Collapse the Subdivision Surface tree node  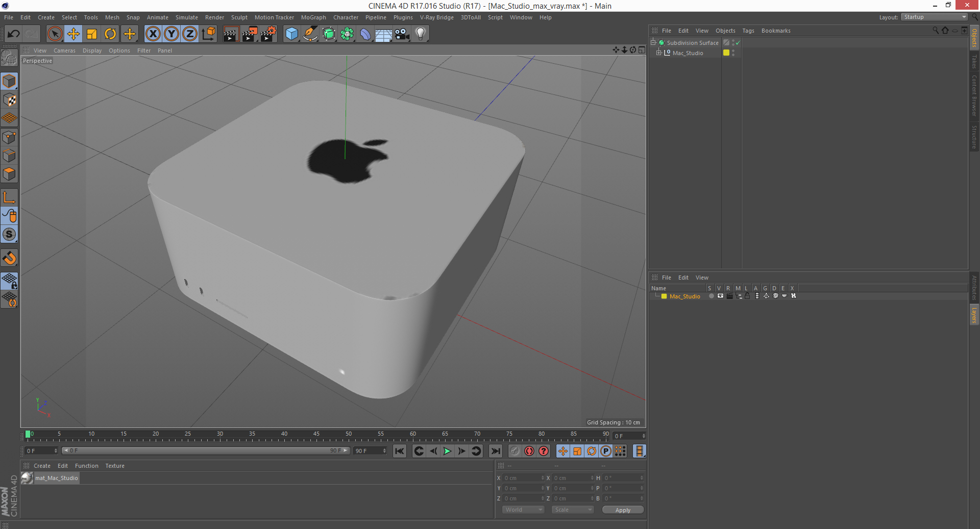653,43
